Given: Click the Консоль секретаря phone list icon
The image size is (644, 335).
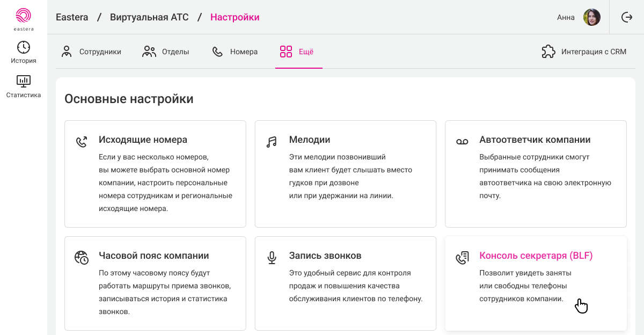Looking at the screenshot, I should (x=462, y=258).
